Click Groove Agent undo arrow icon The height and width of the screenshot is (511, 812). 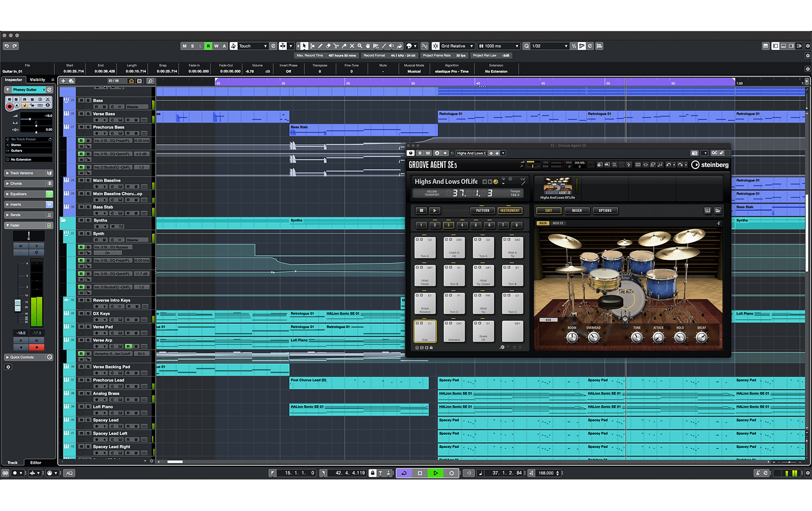[668, 164]
